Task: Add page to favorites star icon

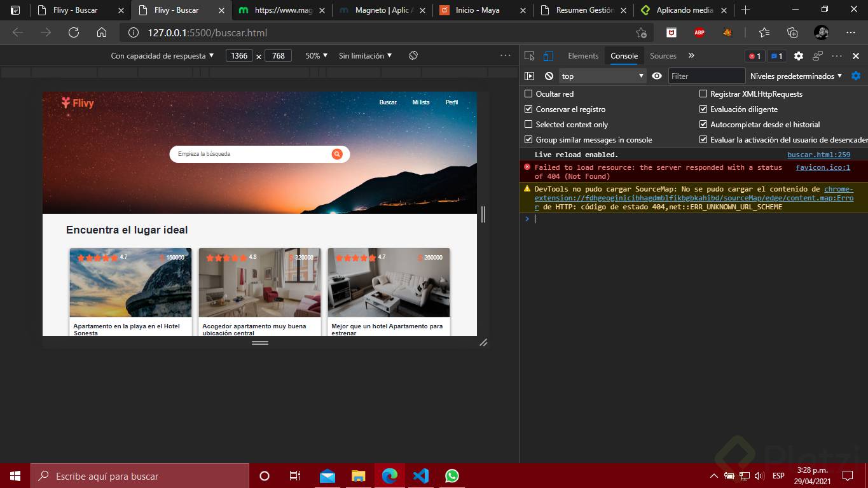Action: [x=641, y=32]
